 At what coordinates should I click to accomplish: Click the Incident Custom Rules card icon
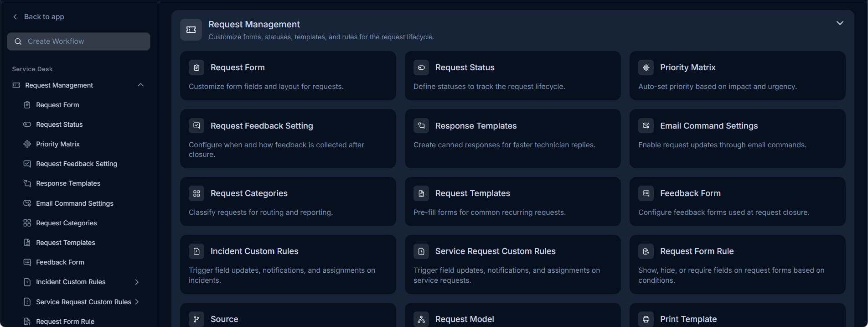pyautogui.click(x=196, y=251)
